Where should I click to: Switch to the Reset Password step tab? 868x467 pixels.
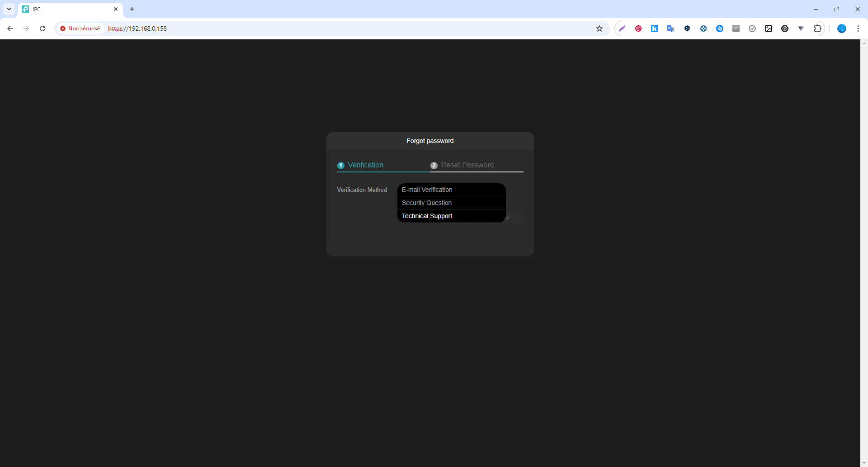click(467, 165)
